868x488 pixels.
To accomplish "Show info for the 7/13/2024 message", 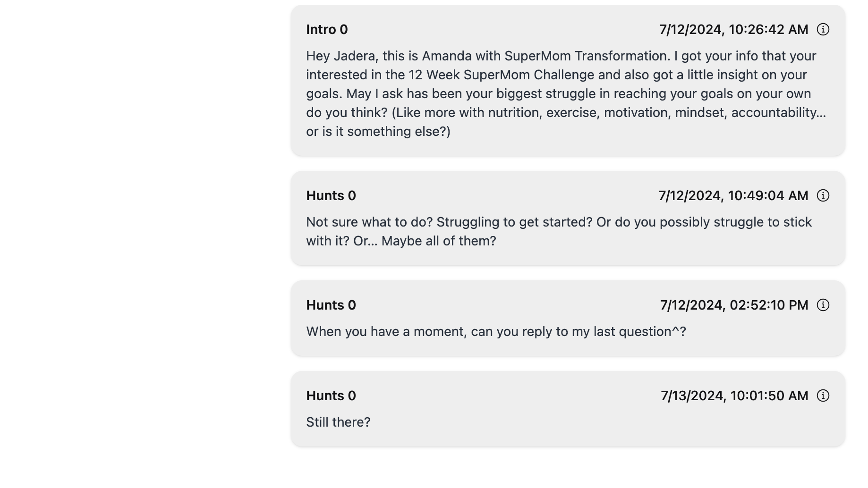I will pos(823,396).
